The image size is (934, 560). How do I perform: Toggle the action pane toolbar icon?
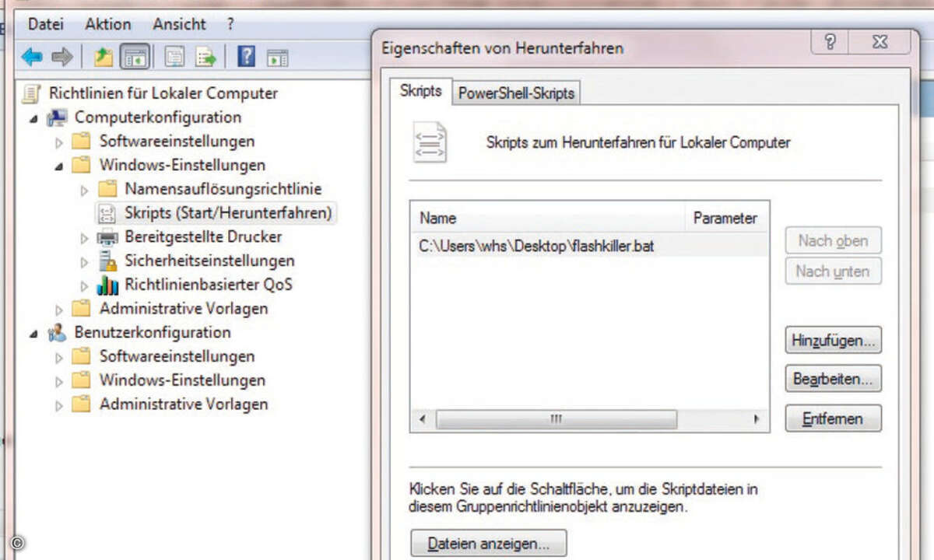point(277,57)
